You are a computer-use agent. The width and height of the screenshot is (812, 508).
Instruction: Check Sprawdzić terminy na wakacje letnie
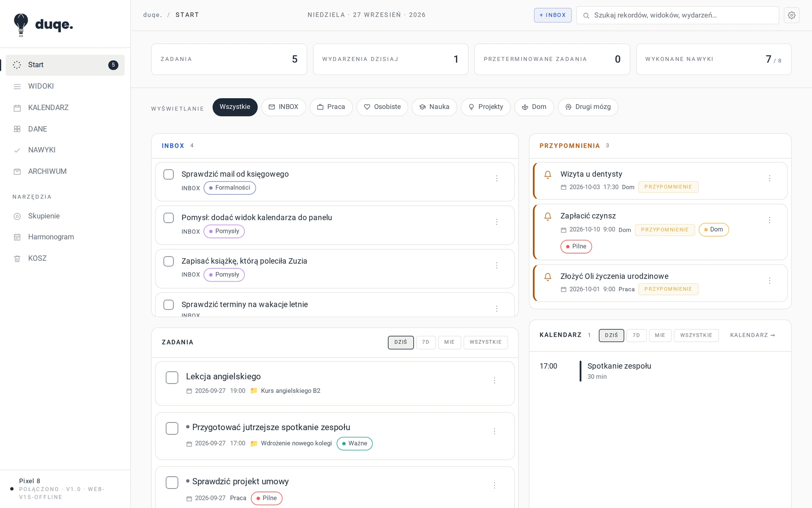click(169, 305)
